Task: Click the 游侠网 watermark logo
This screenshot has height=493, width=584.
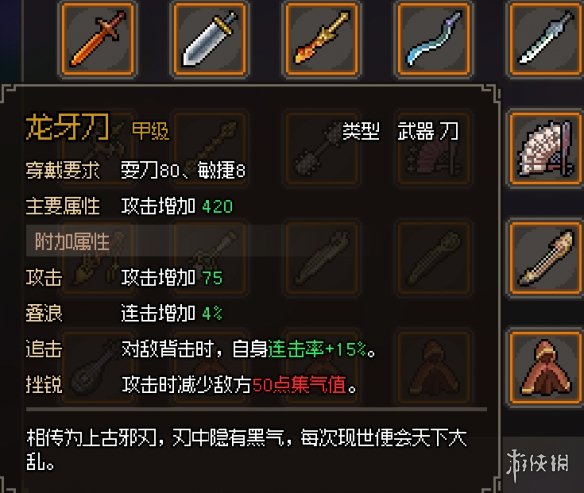Action: pos(537,464)
